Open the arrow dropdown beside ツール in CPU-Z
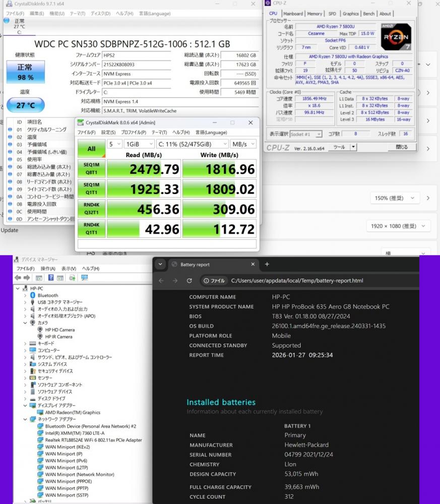 (x=353, y=147)
